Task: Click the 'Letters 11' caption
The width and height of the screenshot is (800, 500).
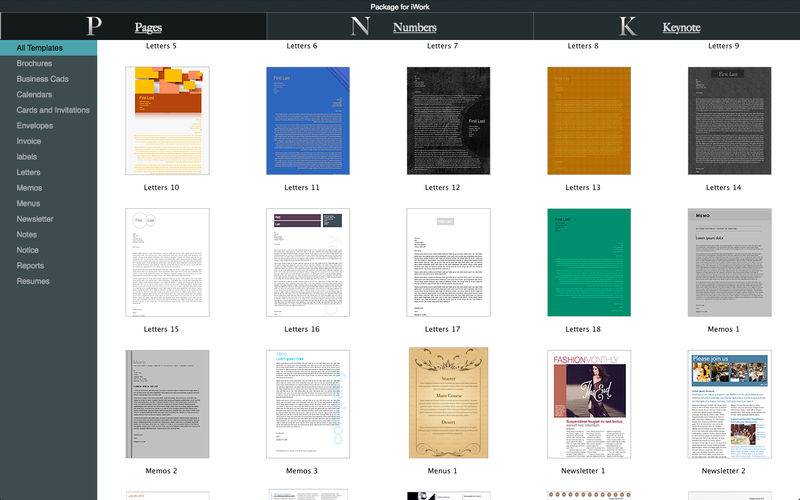Action: pyautogui.click(x=302, y=188)
